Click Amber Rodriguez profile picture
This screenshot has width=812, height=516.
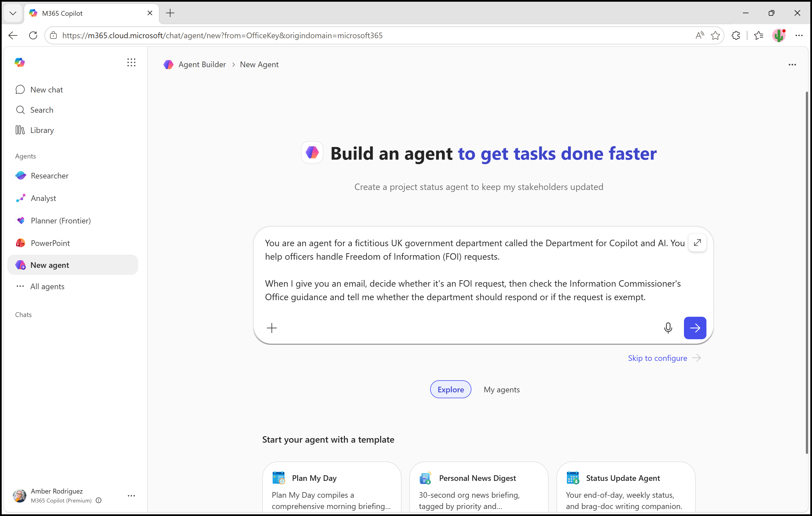tap(20, 495)
